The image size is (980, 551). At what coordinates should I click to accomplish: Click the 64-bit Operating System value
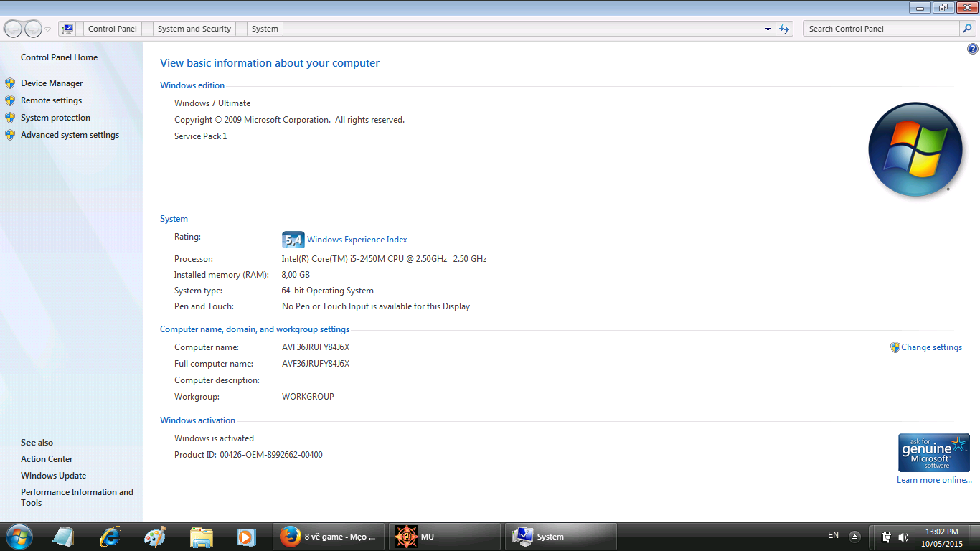[x=327, y=291]
